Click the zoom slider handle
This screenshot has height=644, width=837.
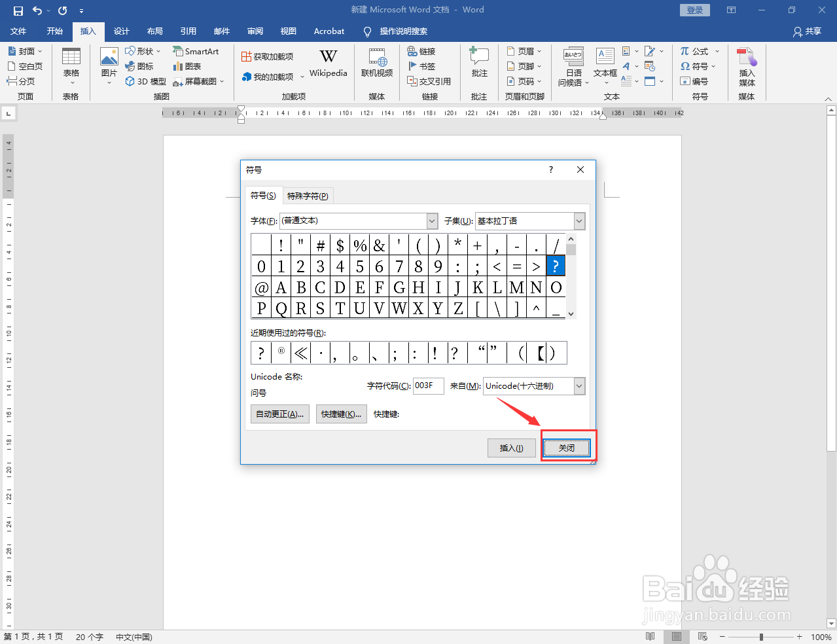761,637
